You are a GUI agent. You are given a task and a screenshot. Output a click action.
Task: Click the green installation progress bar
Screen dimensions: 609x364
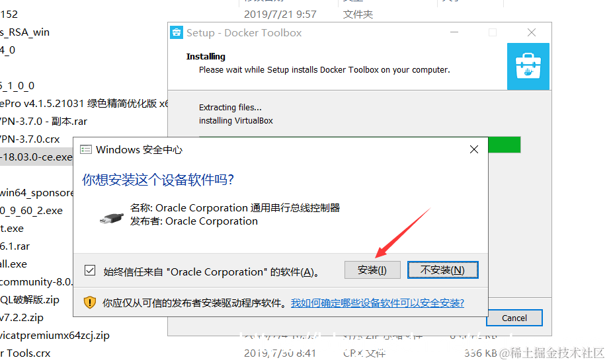pyautogui.click(x=504, y=145)
